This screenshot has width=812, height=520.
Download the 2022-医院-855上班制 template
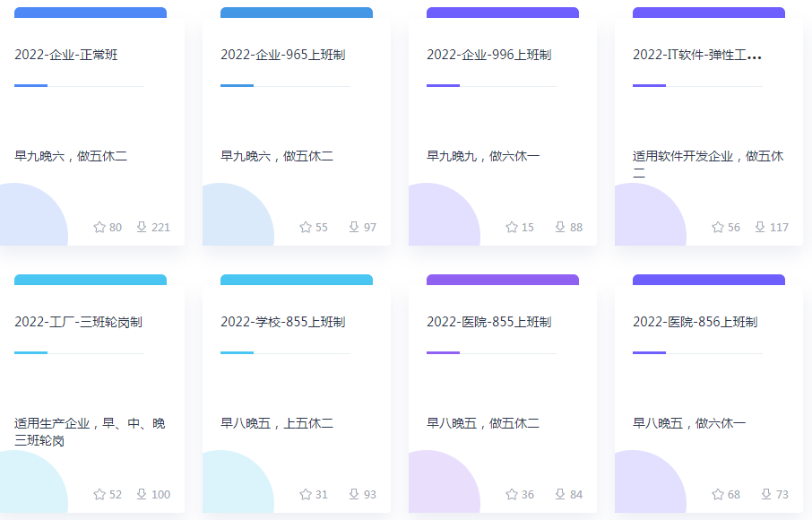click(x=560, y=494)
